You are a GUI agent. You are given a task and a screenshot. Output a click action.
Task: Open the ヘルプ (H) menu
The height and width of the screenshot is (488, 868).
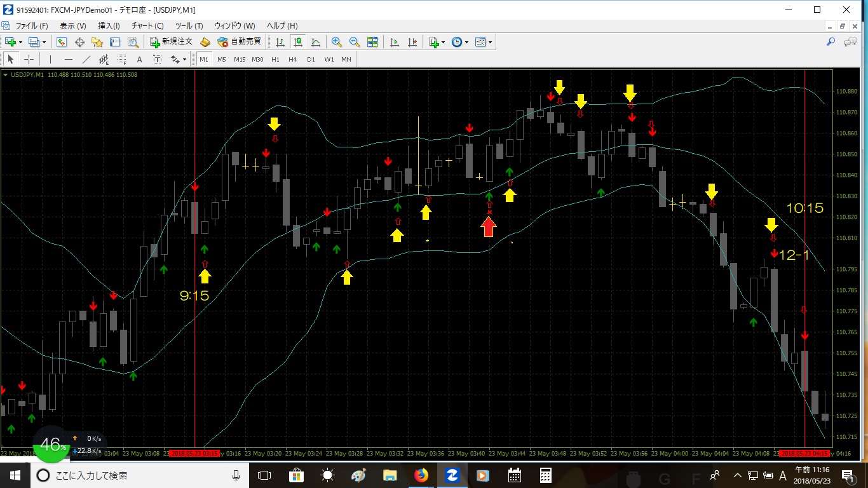point(282,26)
